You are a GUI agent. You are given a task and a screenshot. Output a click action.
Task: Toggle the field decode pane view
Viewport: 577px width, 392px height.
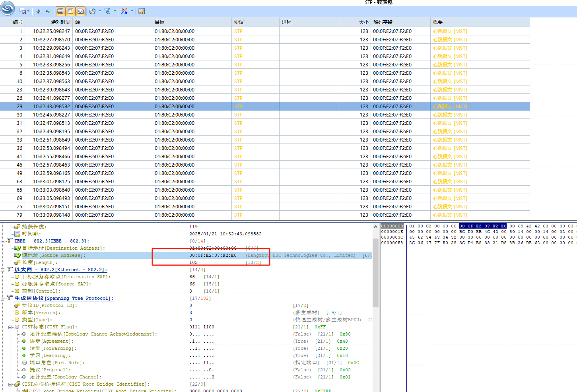[70, 12]
